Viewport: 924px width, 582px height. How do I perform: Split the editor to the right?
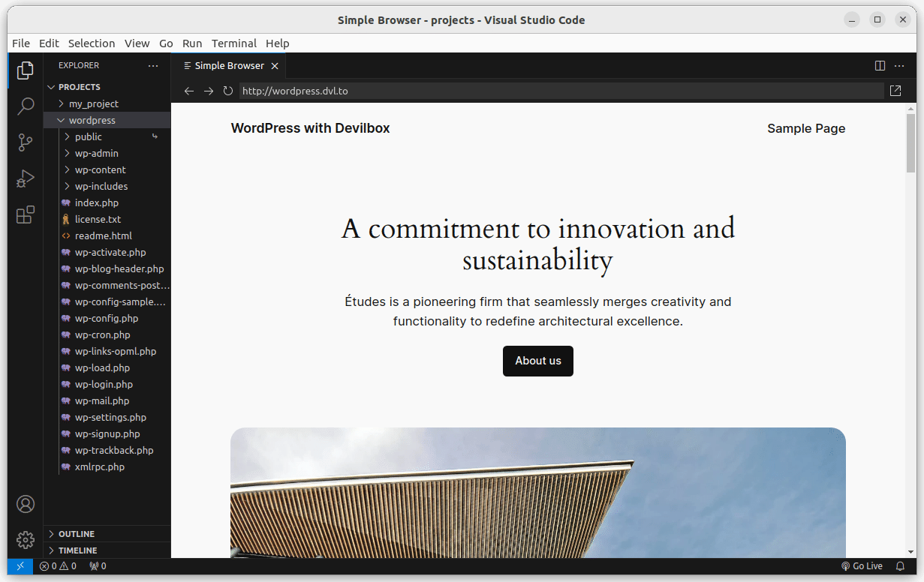click(880, 66)
